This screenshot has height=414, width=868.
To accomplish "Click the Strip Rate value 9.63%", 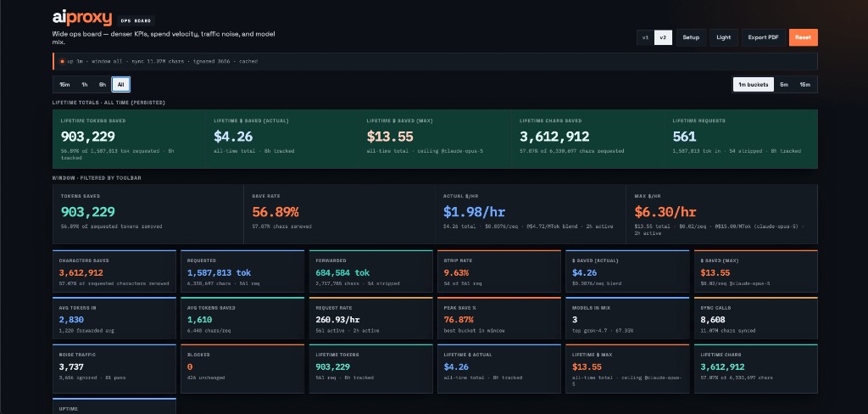I will click(x=457, y=272).
